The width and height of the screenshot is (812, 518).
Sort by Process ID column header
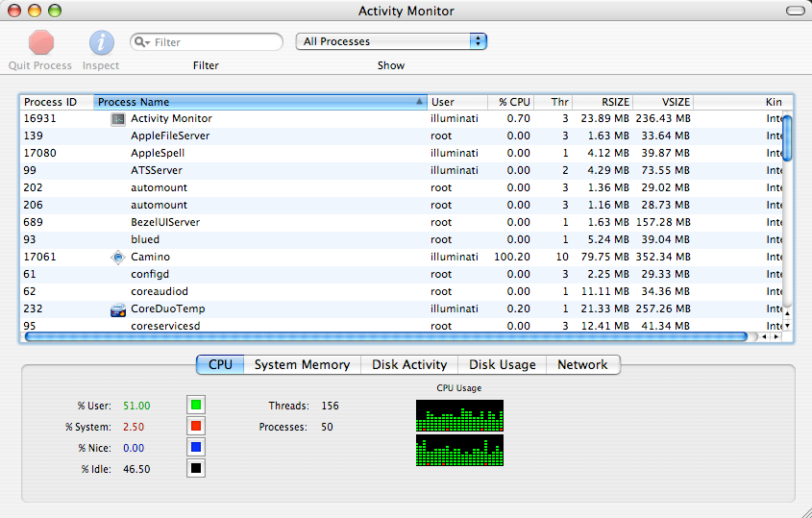pyautogui.click(x=57, y=102)
